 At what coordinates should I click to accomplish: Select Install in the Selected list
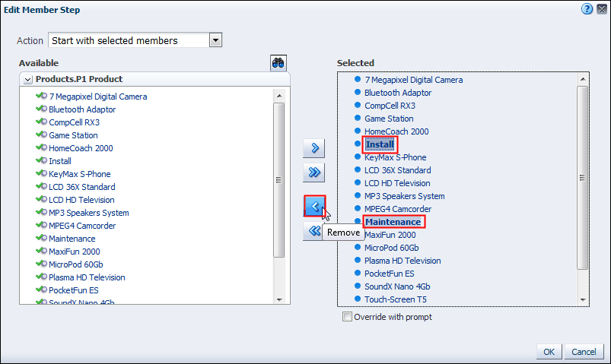pos(378,144)
